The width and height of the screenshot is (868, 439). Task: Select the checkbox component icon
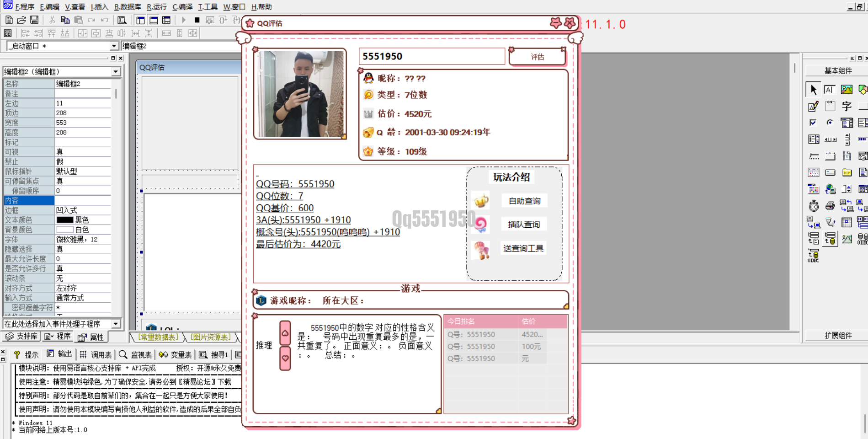click(813, 123)
